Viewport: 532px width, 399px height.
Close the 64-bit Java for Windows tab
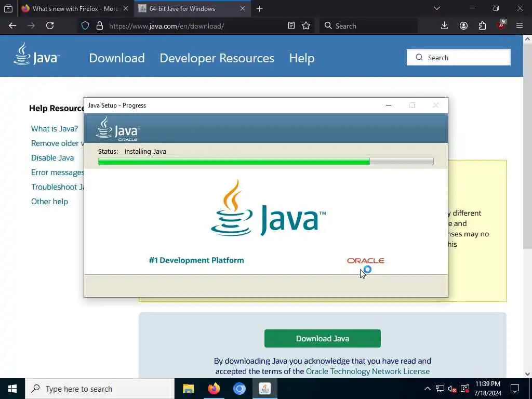click(x=243, y=9)
